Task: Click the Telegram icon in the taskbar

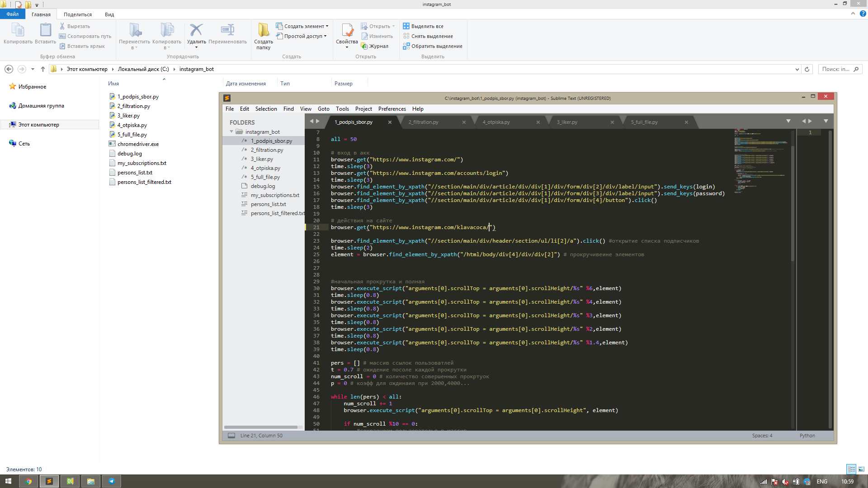Action: [111, 481]
